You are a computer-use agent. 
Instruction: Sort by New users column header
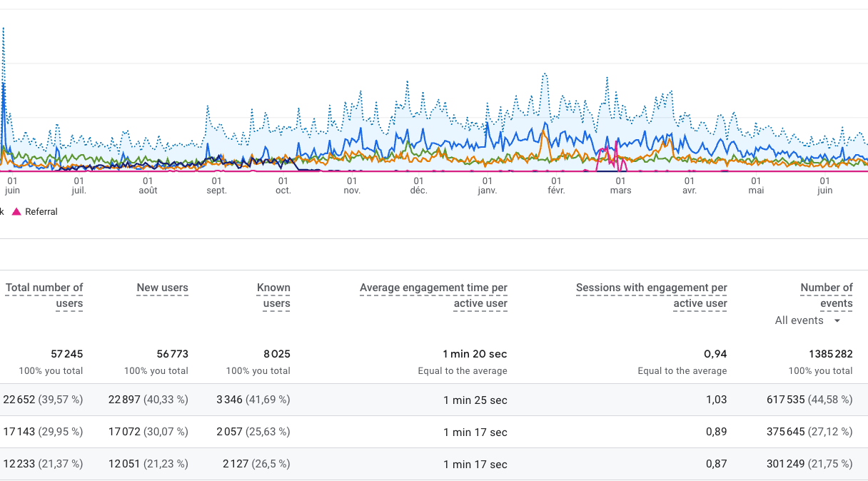(x=163, y=288)
